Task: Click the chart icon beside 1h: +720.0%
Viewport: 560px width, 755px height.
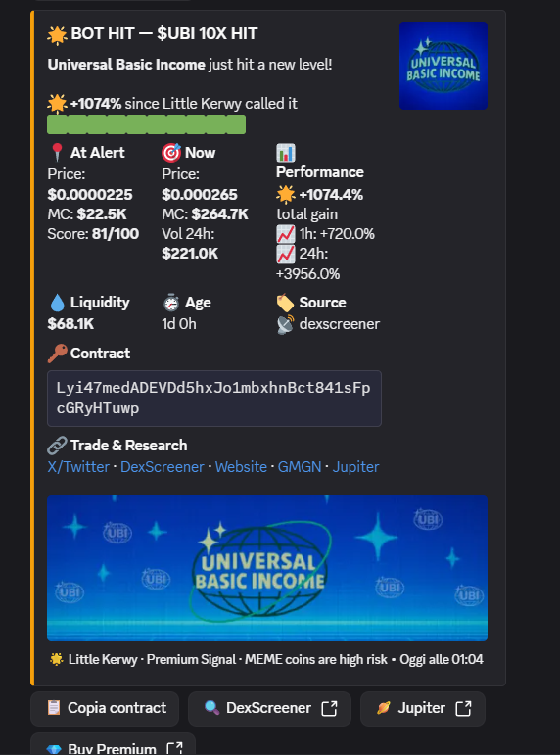Action: (286, 234)
